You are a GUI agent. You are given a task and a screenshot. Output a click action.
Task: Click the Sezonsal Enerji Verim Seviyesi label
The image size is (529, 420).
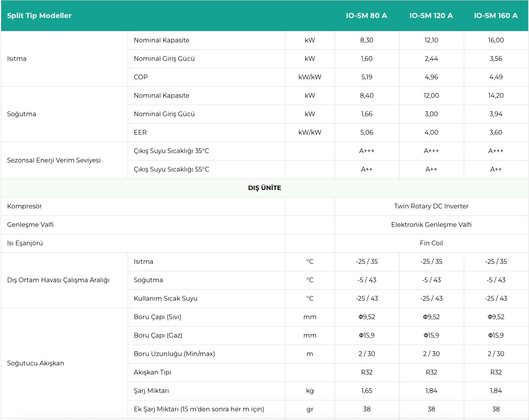pos(54,161)
